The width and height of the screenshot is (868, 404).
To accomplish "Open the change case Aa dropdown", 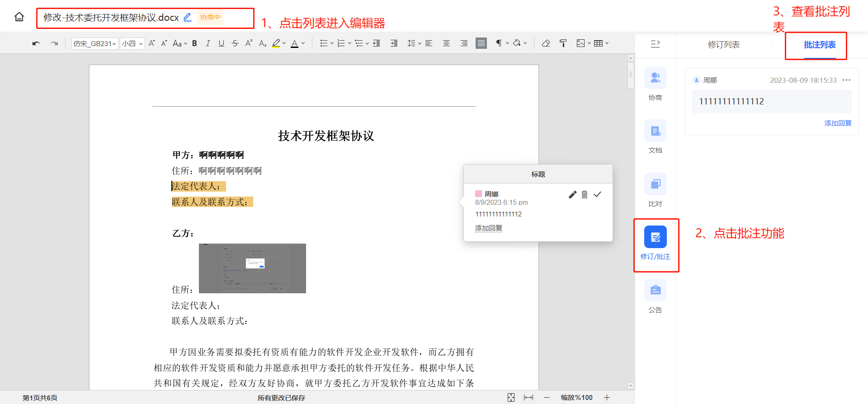I will (180, 43).
